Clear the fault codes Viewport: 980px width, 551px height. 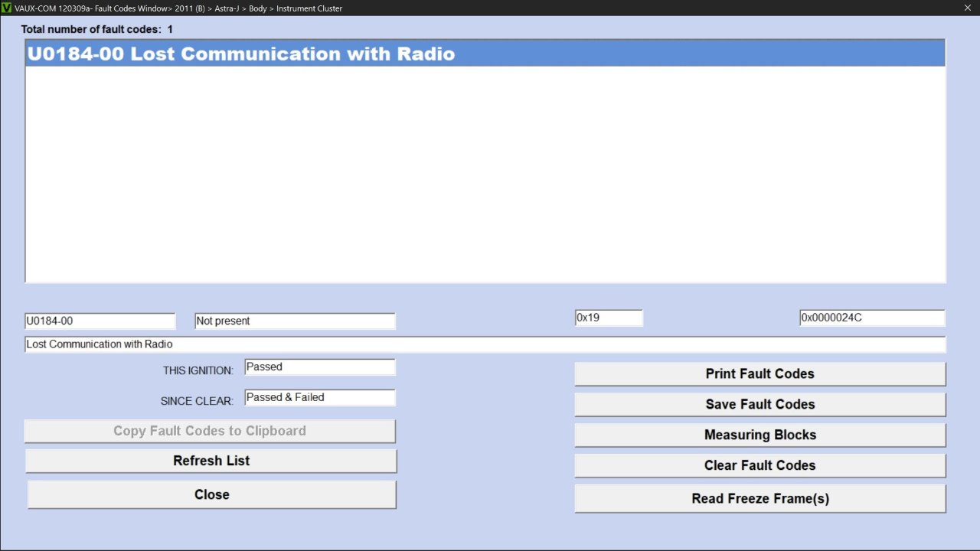coord(759,466)
